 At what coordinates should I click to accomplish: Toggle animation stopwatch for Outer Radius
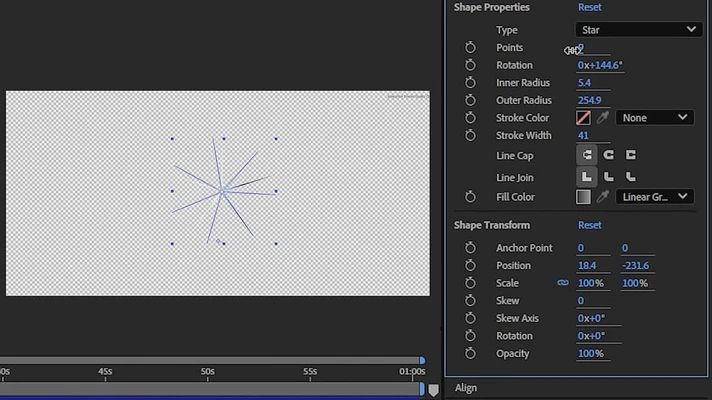tap(470, 100)
